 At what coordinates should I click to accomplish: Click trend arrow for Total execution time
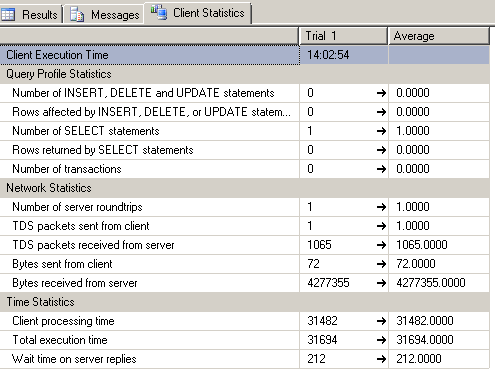(x=381, y=340)
